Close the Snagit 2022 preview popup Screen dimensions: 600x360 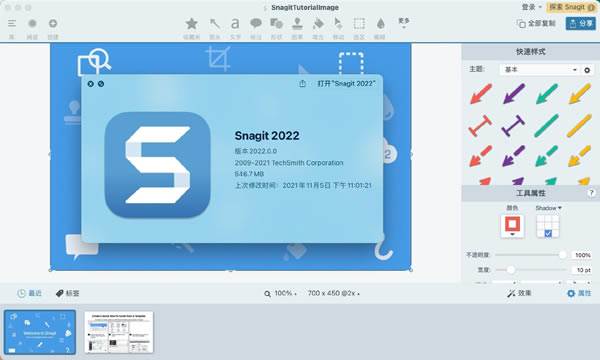(x=90, y=84)
